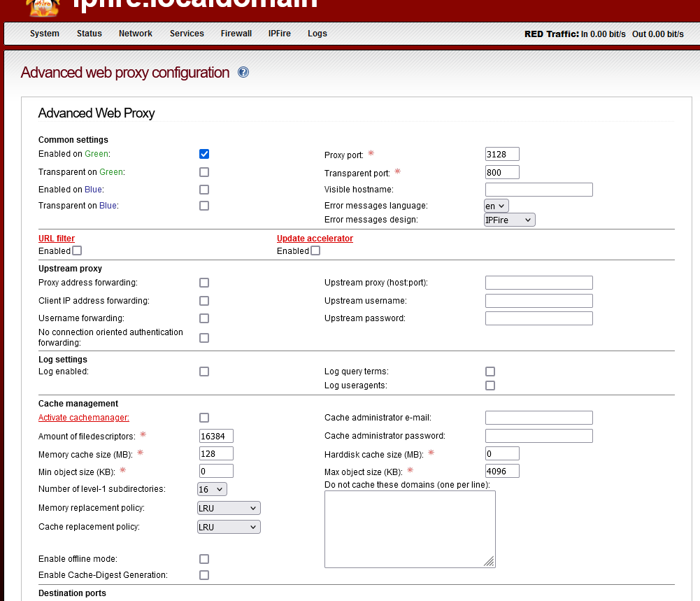The image size is (700, 601).
Task: Open the Status menu
Action: (90, 34)
